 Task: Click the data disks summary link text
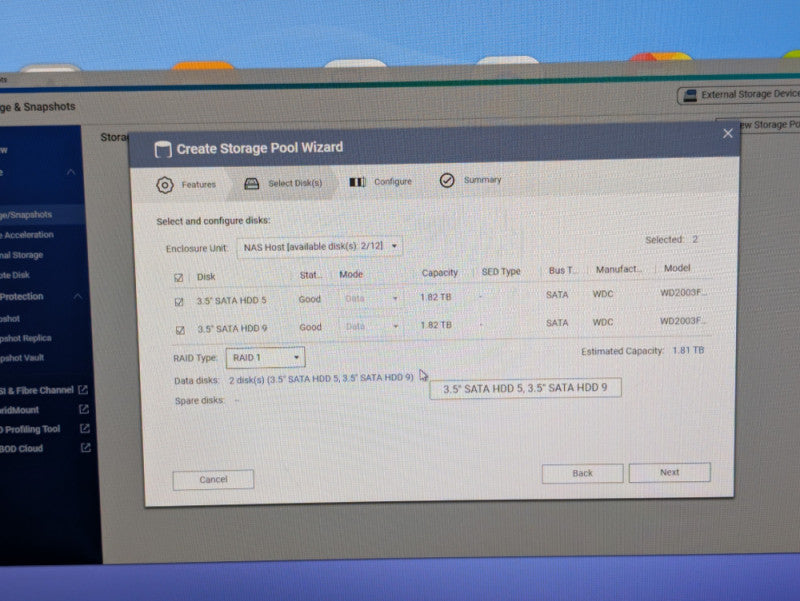tap(321, 379)
